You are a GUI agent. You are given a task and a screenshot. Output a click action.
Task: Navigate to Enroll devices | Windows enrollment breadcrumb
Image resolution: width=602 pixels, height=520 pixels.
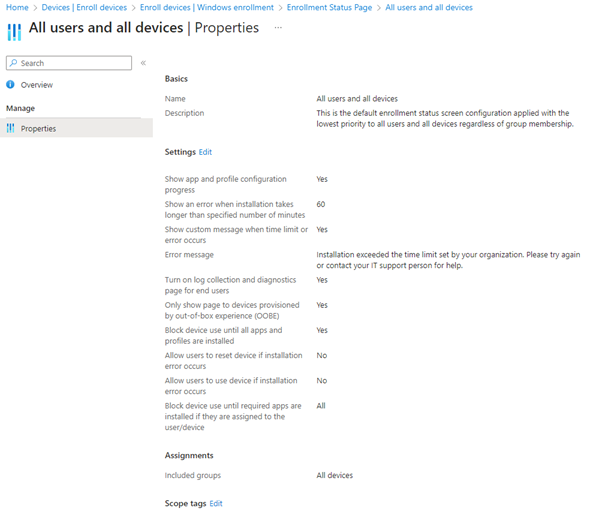[207, 7]
